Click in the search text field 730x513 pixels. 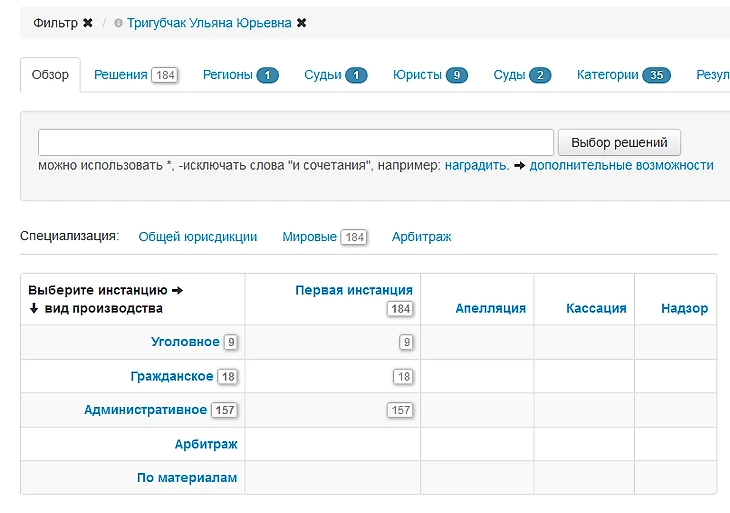[295, 141]
